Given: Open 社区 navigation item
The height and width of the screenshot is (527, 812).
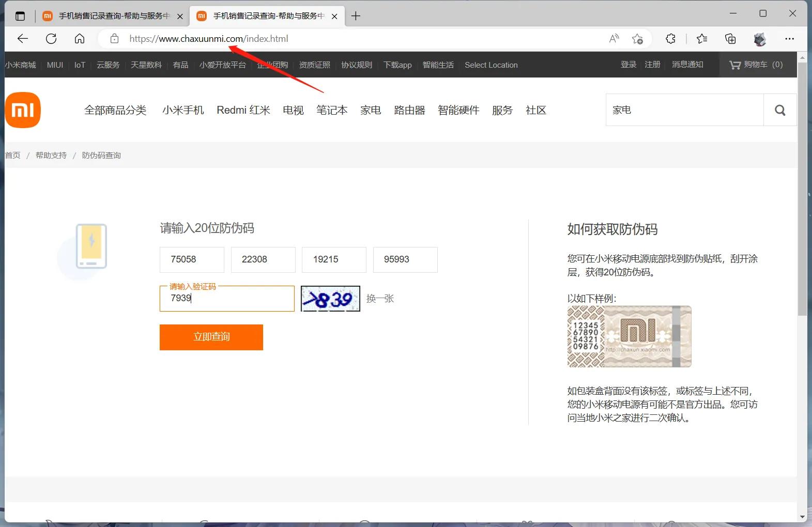Looking at the screenshot, I should pyautogui.click(x=536, y=110).
